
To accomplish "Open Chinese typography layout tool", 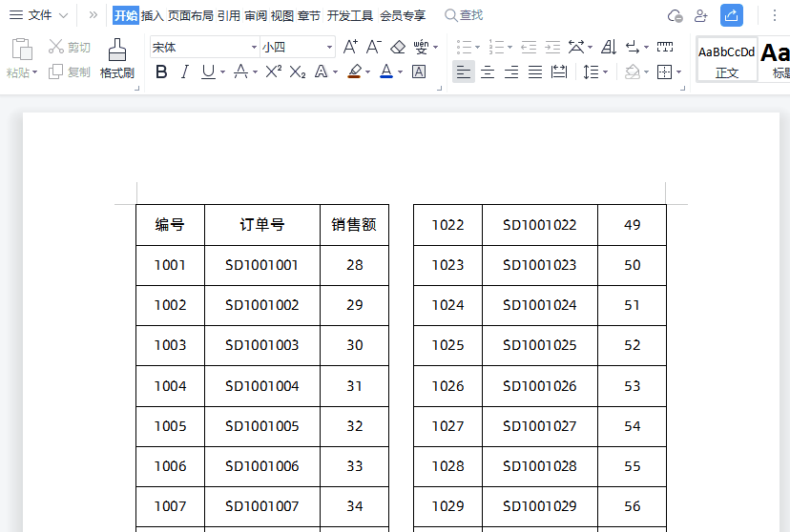I will tap(576, 47).
